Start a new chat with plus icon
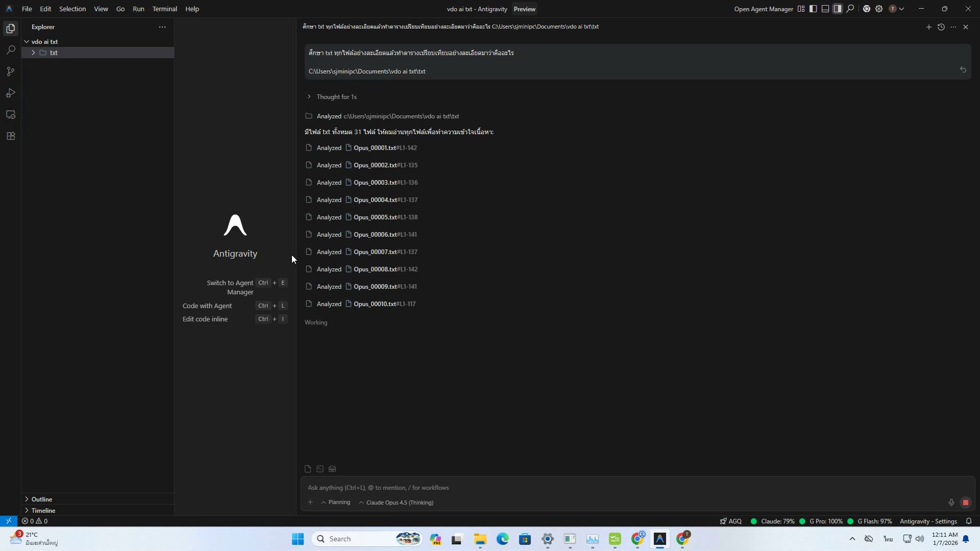This screenshot has width=980, height=551. click(928, 27)
